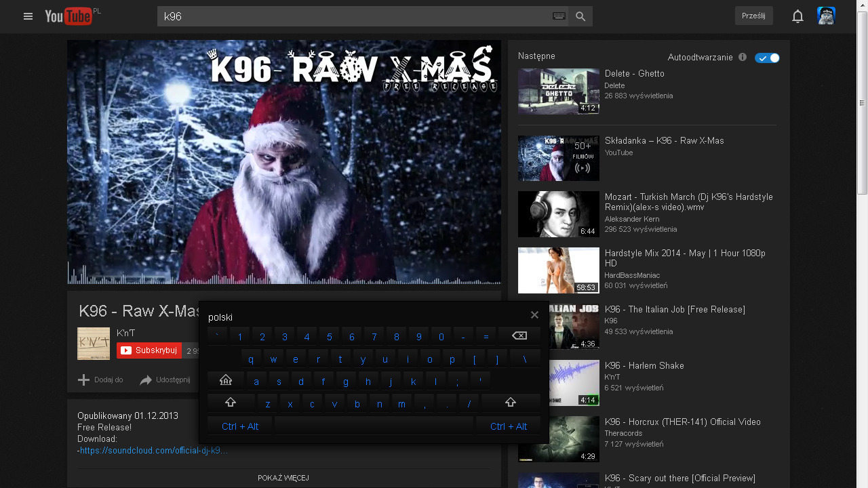Viewport: 868px width, 488px height.
Task: Toggle the virtual keyboard icon in search bar
Action: tap(559, 16)
